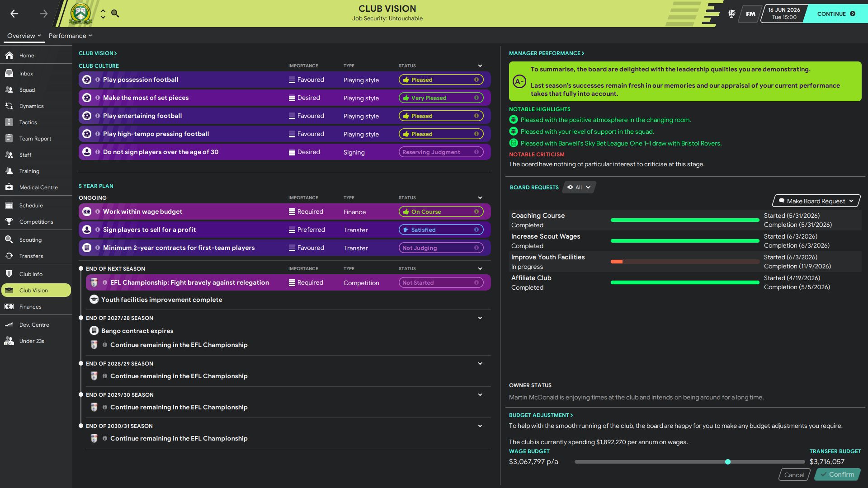This screenshot has height=488, width=868.
Task: Open Training from the sidebar
Action: point(36,171)
